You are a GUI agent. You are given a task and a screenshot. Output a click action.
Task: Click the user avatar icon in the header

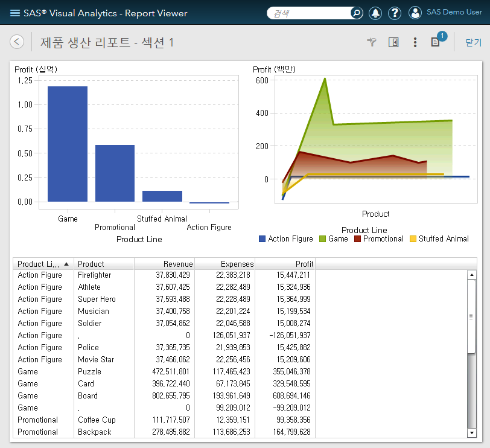coord(415,12)
